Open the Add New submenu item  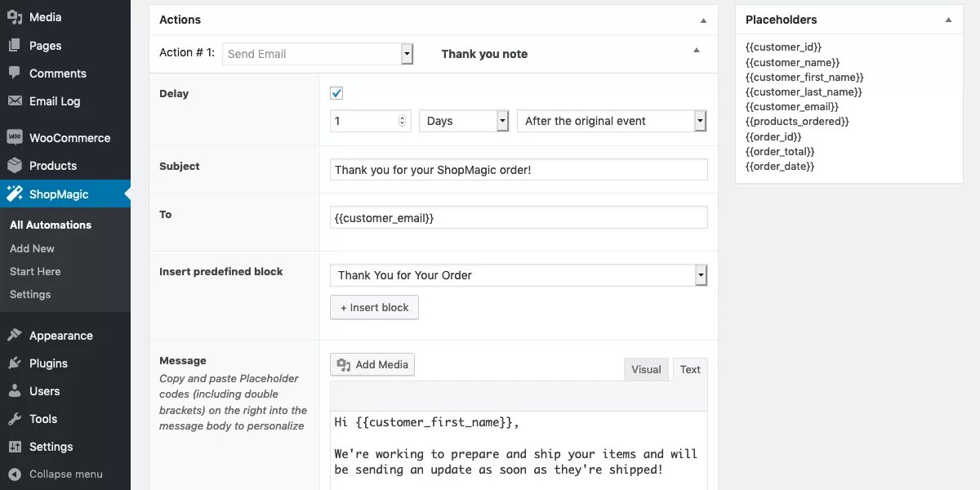point(33,248)
